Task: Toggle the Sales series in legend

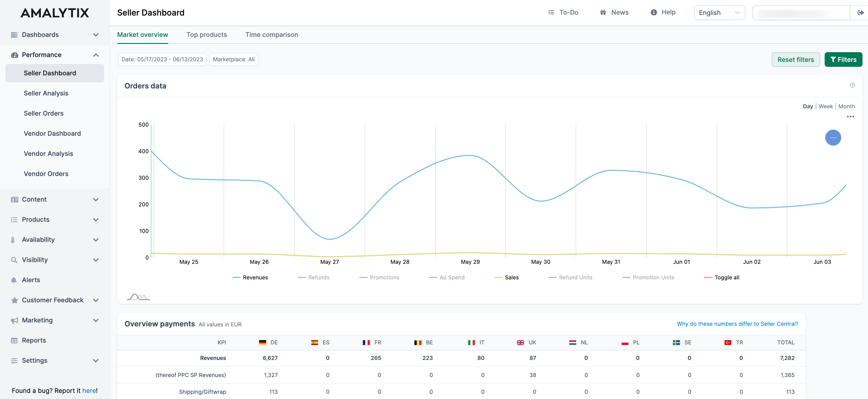Action: (x=506, y=278)
